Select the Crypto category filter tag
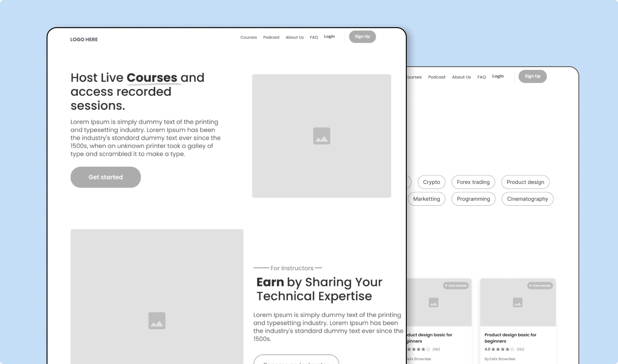This screenshot has width=618, height=364. pyautogui.click(x=431, y=182)
